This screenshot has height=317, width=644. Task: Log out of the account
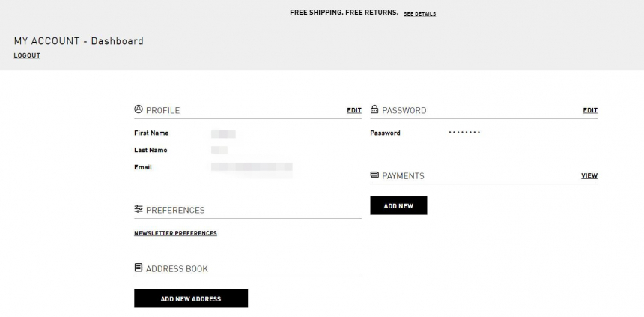tap(27, 55)
